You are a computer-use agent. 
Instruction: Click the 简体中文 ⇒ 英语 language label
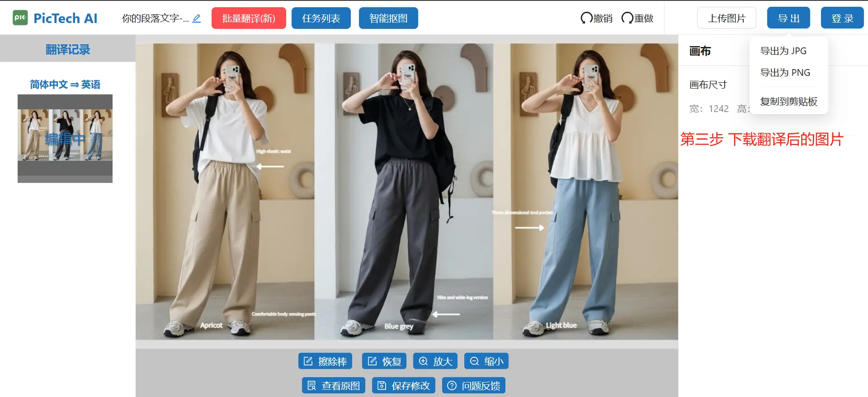pos(65,84)
